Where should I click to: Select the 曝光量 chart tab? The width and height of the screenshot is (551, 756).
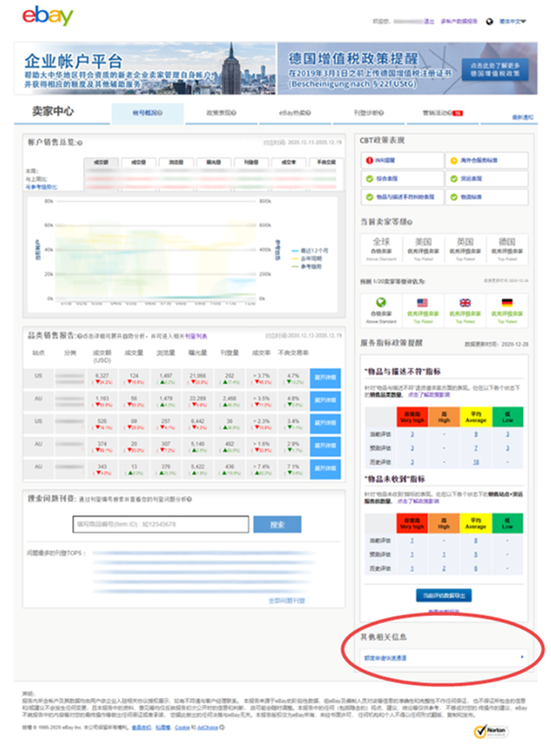213,162
